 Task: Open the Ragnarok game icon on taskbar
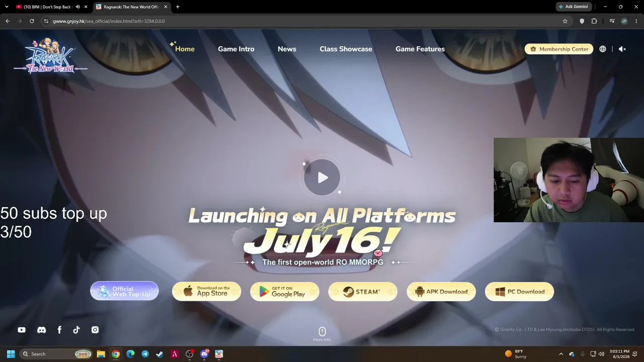219,354
